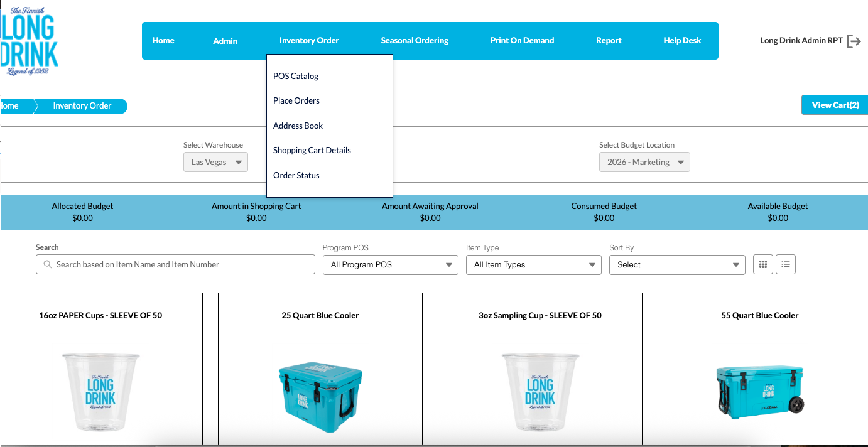Open Address Book from the dropdown menu
The image size is (868, 447).
pos(298,126)
